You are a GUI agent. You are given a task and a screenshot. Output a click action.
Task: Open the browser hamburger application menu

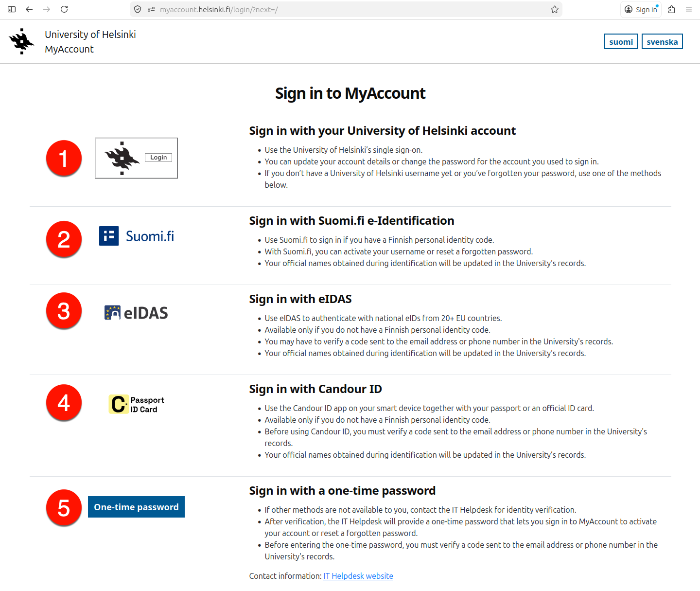click(689, 9)
